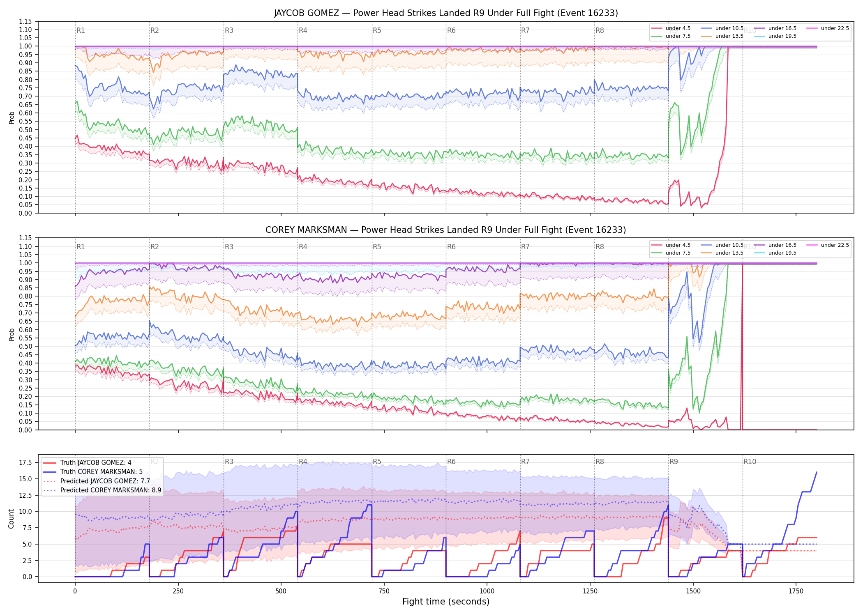Click the R3 label in the Count chart
The height and width of the screenshot is (616, 863).
tap(229, 462)
